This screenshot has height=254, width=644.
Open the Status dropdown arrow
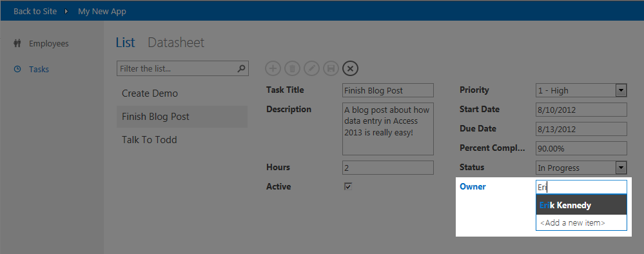[621, 168]
